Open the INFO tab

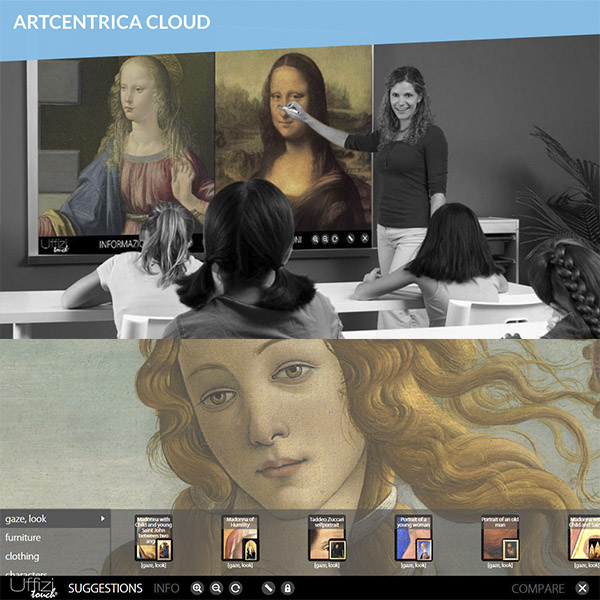(x=166, y=588)
